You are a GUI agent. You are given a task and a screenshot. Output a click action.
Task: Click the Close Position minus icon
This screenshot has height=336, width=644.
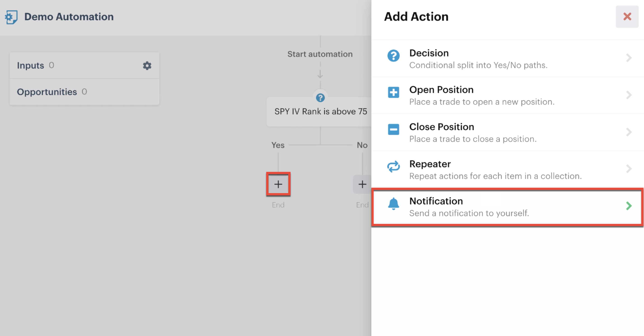pyautogui.click(x=393, y=129)
